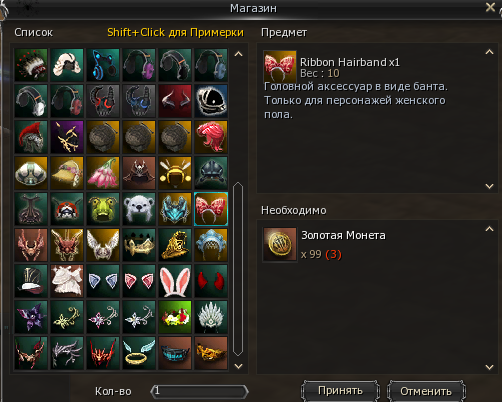This screenshot has height=402, width=502.
Task: Select the white curly judge wig
Action: 67,65
